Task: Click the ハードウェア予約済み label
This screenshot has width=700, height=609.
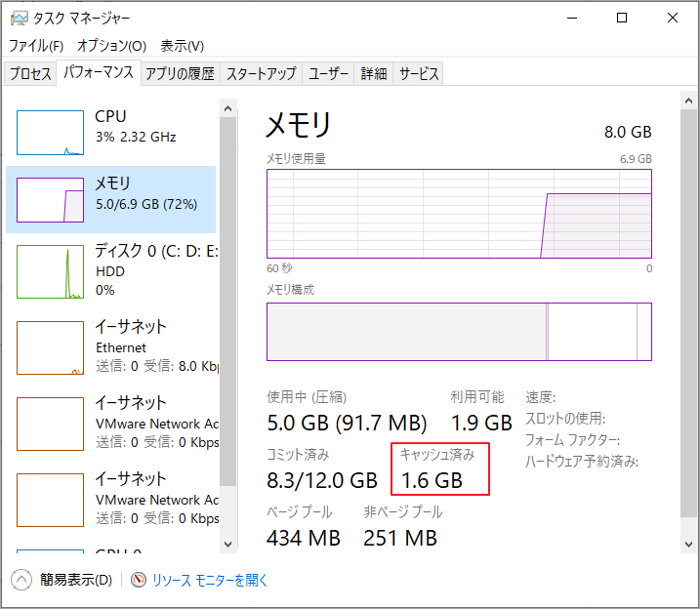Action: tap(582, 462)
